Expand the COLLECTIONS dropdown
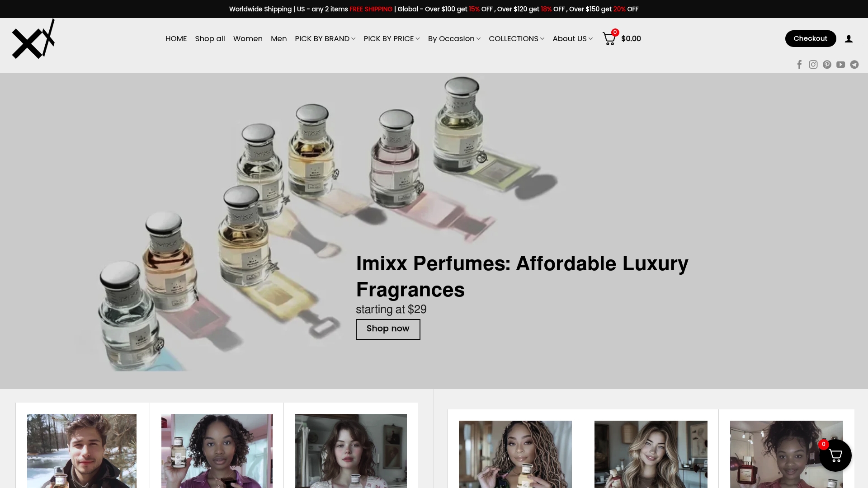Image resolution: width=868 pixels, height=488 pixels. point(516,39)
